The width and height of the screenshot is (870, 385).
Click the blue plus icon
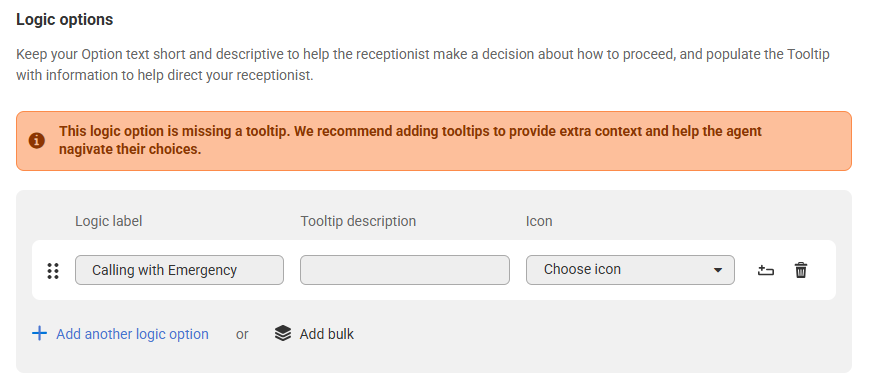click(x=39, y=333)
